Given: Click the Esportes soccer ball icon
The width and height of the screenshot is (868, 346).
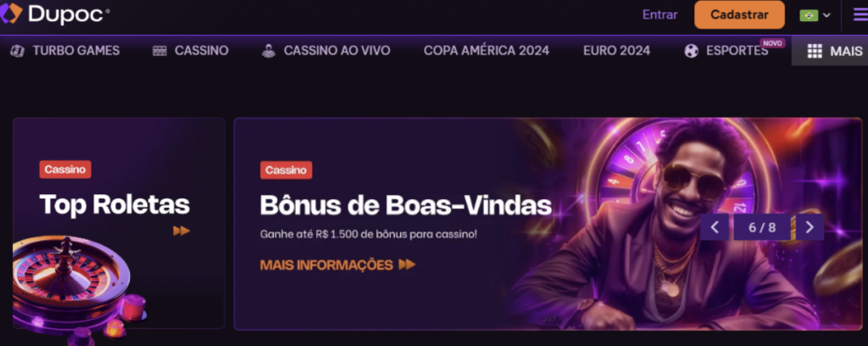Looking at the screenshot, I should (692, 51).
